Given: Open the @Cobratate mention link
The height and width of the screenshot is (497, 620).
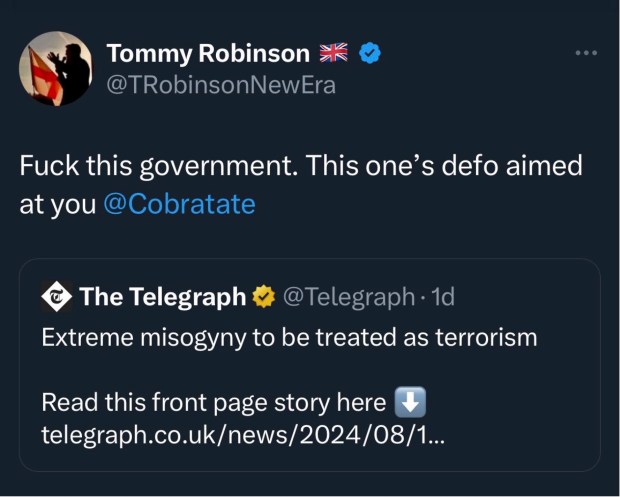Looking at the screenshot, I should (x=179, y=204).
